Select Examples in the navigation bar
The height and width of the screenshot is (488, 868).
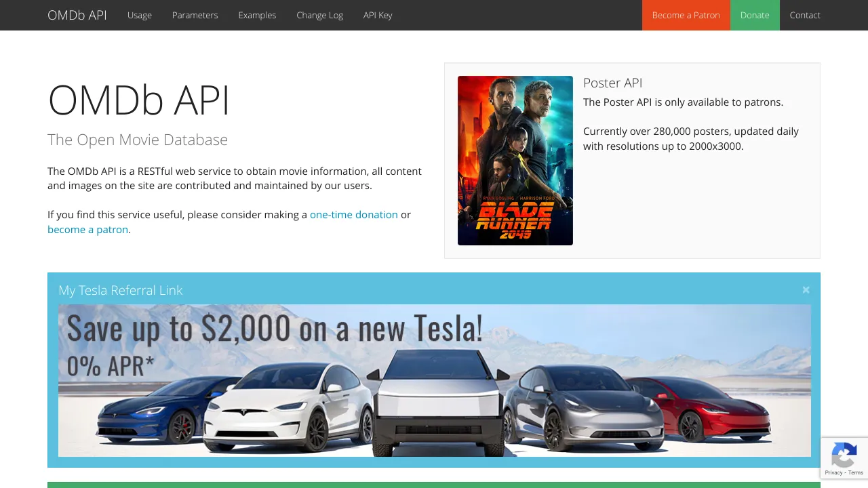(257, 15)
